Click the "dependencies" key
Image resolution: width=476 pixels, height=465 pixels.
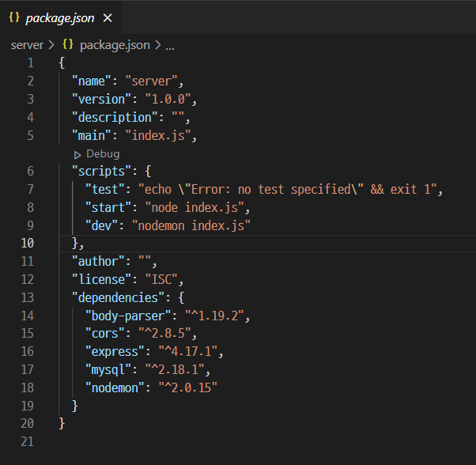[119, 297]
